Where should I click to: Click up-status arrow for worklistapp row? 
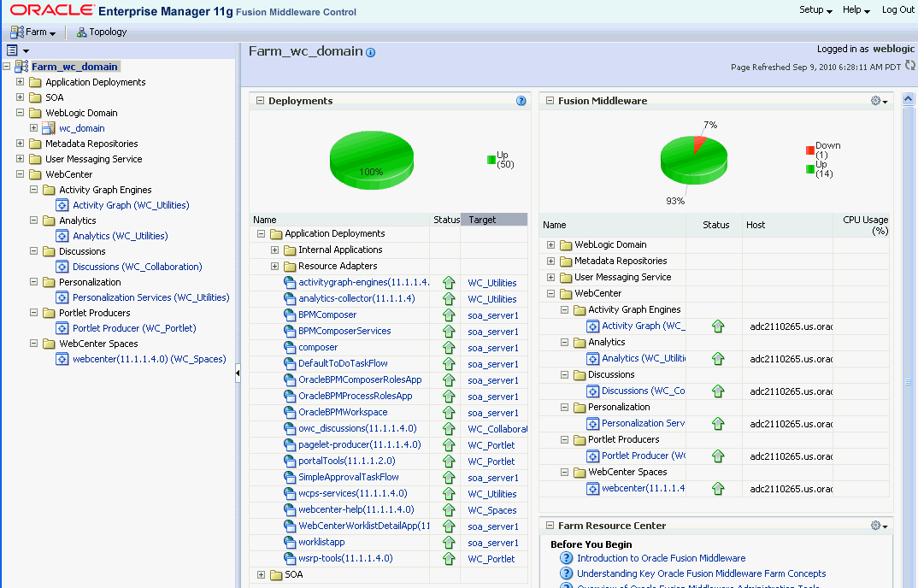(x=449, y=543)
